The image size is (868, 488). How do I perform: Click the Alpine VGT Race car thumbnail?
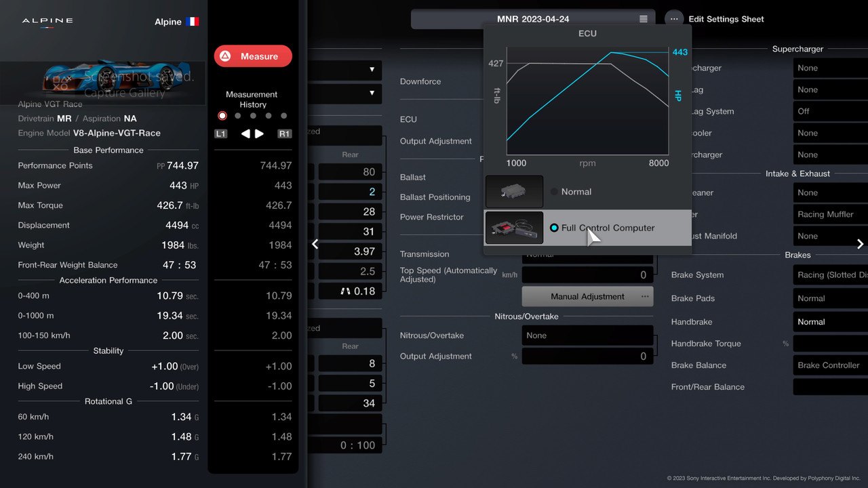coord(102,83)
